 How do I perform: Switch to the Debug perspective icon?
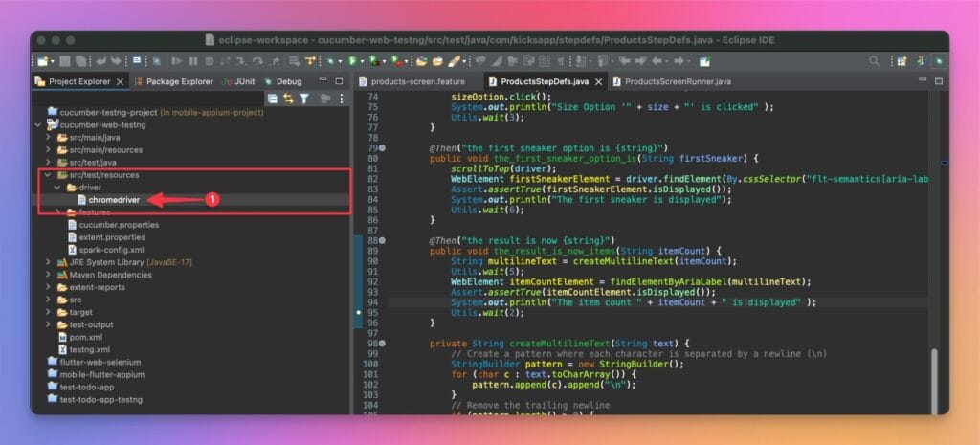pyautogui.click(x=939, y=61)
